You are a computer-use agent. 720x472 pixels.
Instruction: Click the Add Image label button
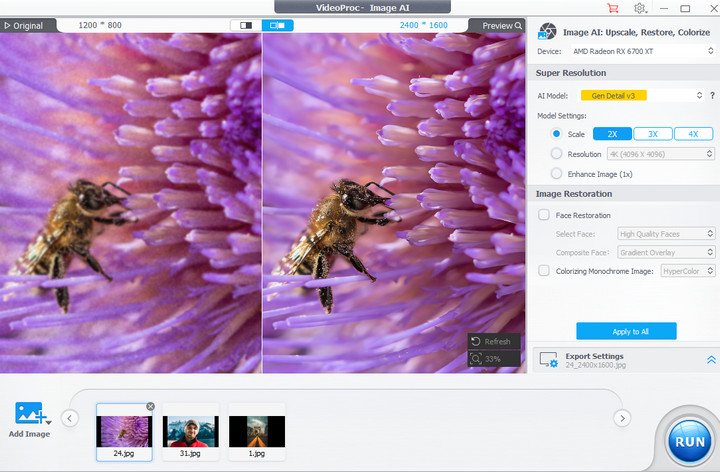click(x=29, y=434)
